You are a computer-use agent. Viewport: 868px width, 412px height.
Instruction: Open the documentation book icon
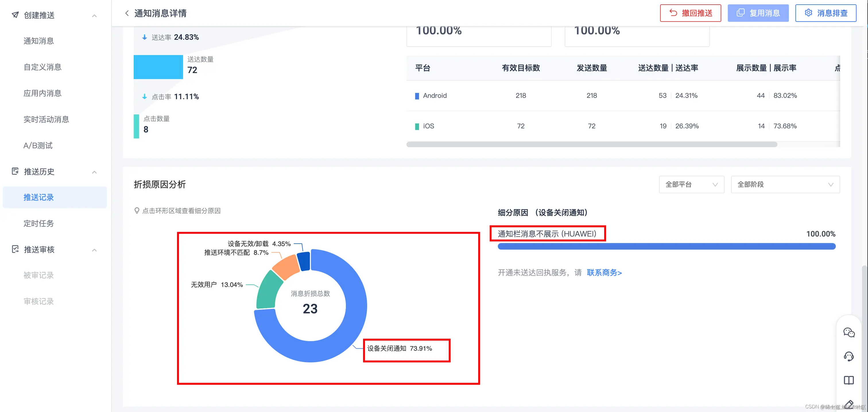tap(849, 380)
